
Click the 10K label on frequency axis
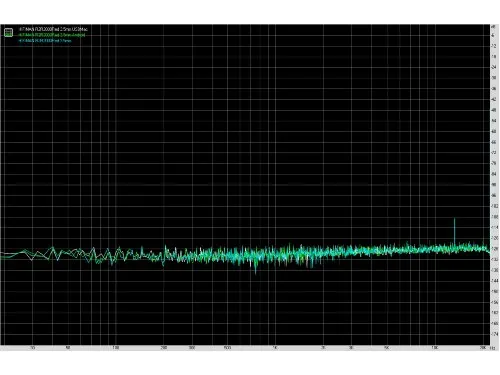(435, 348)
